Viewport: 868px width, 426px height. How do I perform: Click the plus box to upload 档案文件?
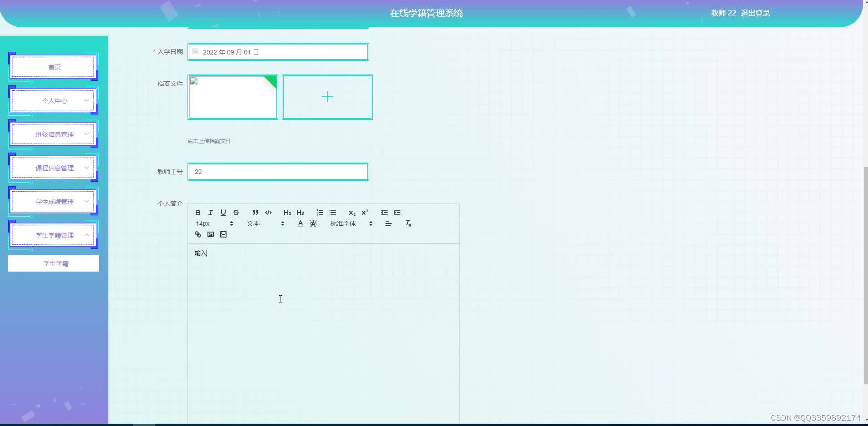click(327, 97)
